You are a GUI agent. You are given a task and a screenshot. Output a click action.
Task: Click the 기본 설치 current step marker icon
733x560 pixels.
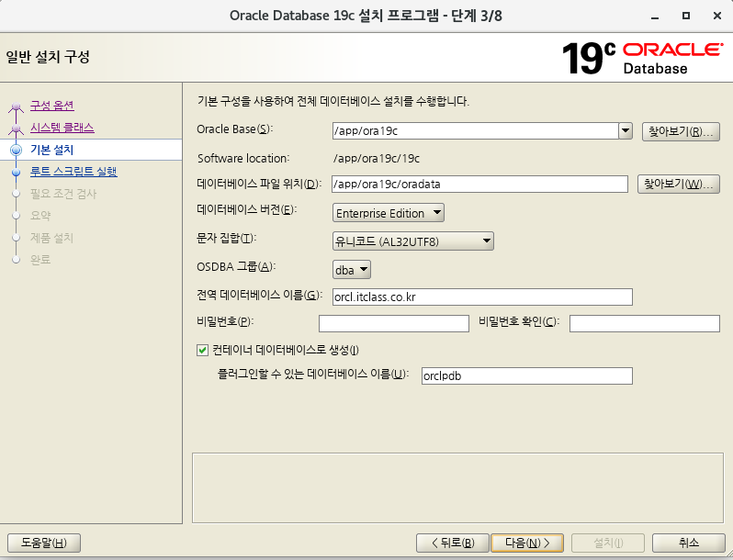[x=17, y=150]
